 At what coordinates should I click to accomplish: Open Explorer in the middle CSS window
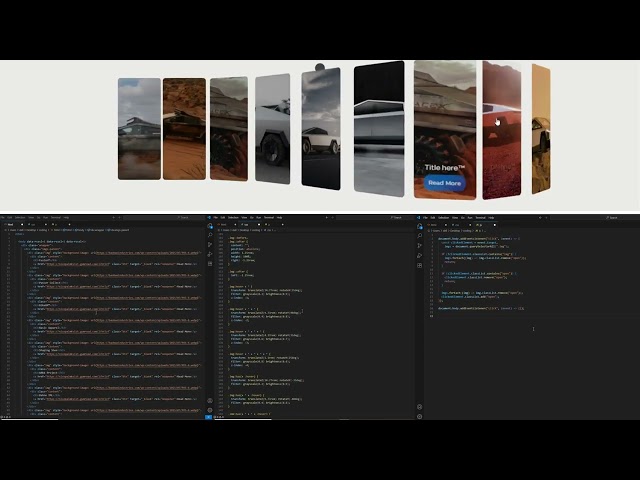(210, 225)
